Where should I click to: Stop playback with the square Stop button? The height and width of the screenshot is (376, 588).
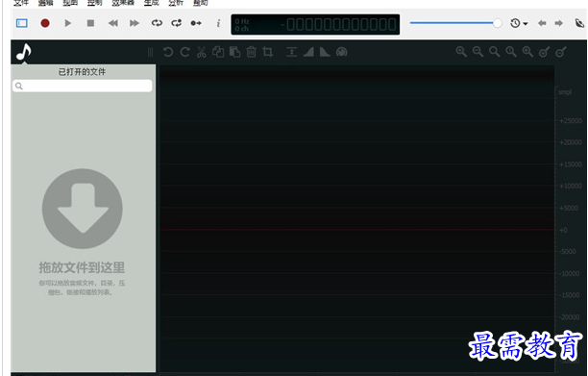coord(90,23)
